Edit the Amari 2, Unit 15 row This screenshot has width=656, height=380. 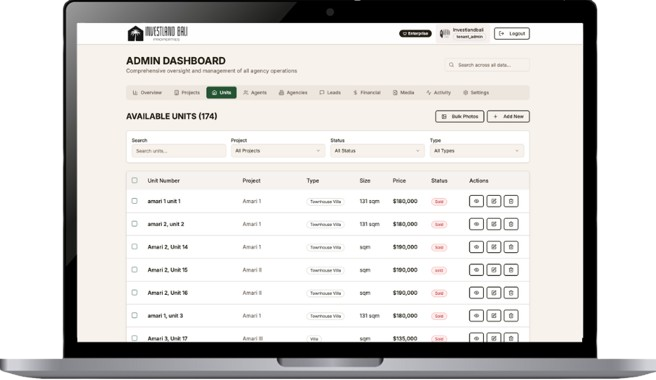click(494, 270)
